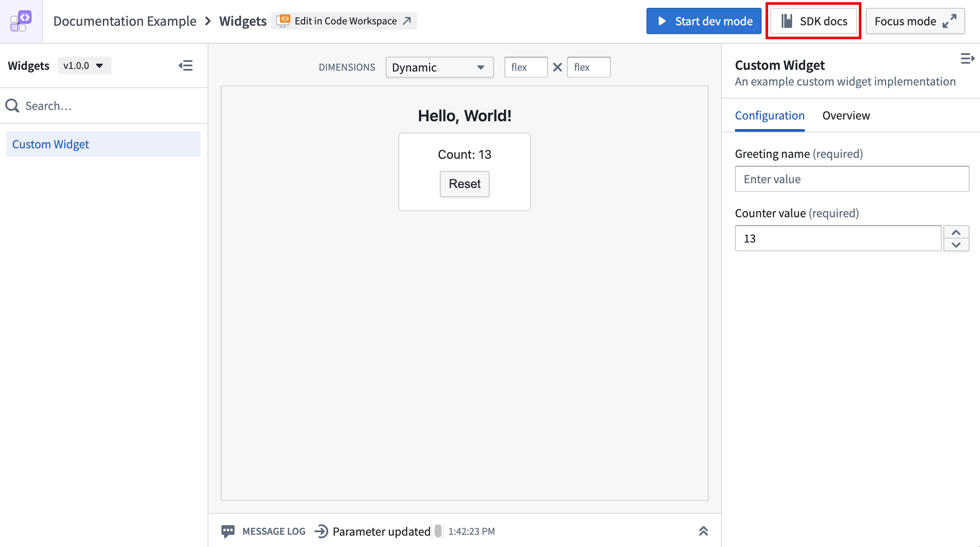980x547 pixels.
Task: Increment the Counter value stepper
Action: click(x=956, y=232)
